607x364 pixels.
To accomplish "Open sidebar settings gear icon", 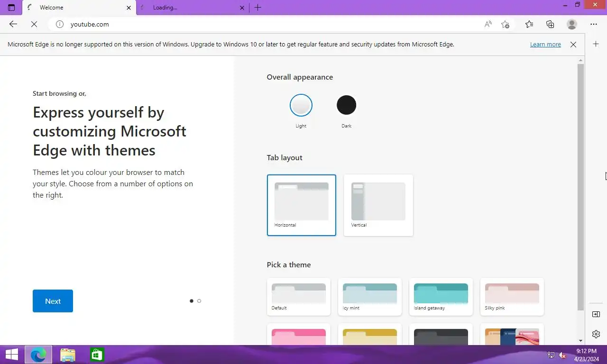I will point(596,334).
